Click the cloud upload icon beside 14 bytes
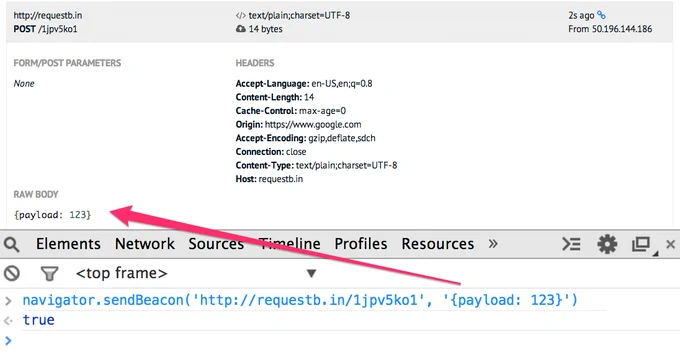The width and height of the screenshot is (680, 360). pyautogui.click(x=241, y=29)
